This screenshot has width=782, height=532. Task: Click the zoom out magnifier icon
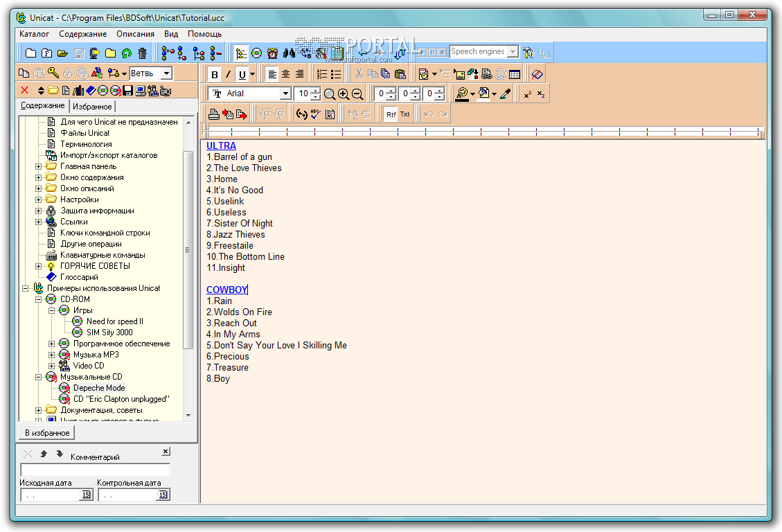coord(357,94)
